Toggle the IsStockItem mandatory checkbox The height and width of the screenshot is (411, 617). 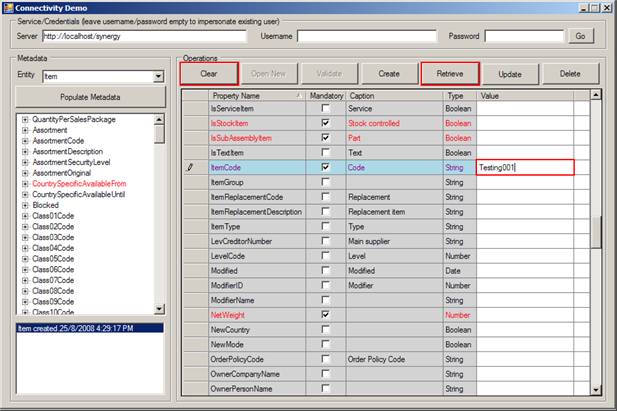coord(325,123)
